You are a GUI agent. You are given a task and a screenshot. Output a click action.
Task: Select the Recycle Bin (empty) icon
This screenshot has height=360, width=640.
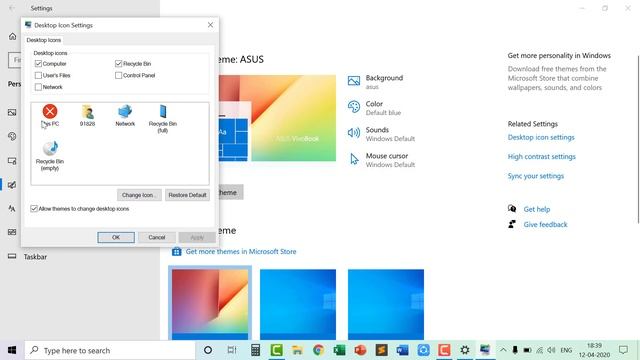pos(50,156)
